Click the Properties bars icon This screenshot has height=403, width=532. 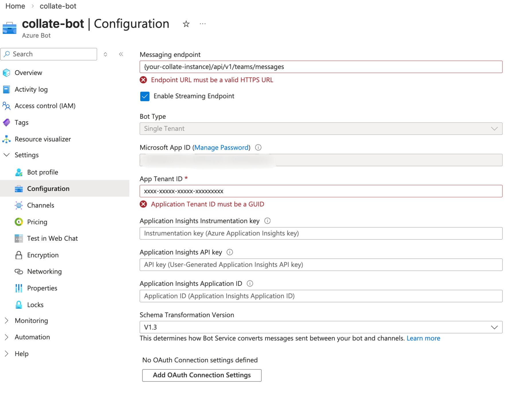tap(19, 288)
